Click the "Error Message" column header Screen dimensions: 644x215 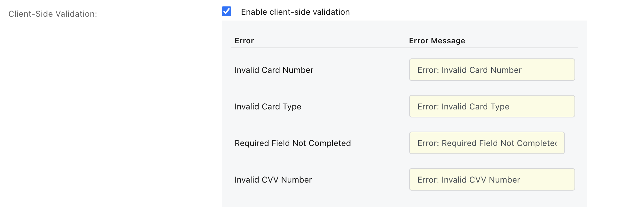click(437, 41)
